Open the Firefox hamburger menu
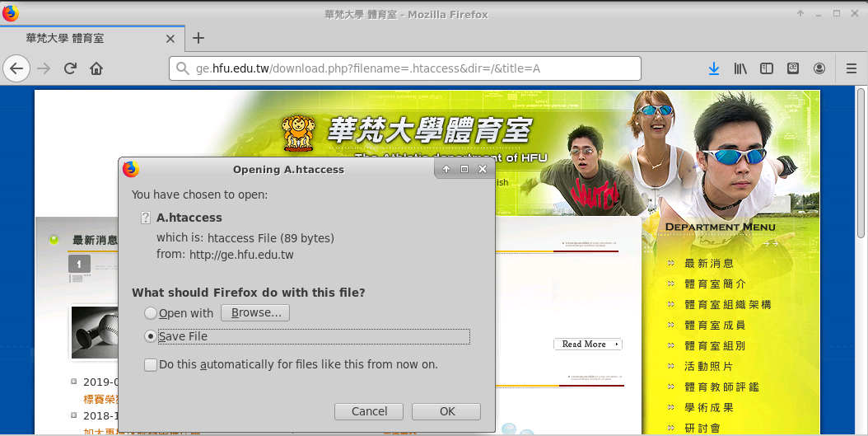 pos(852,68)
